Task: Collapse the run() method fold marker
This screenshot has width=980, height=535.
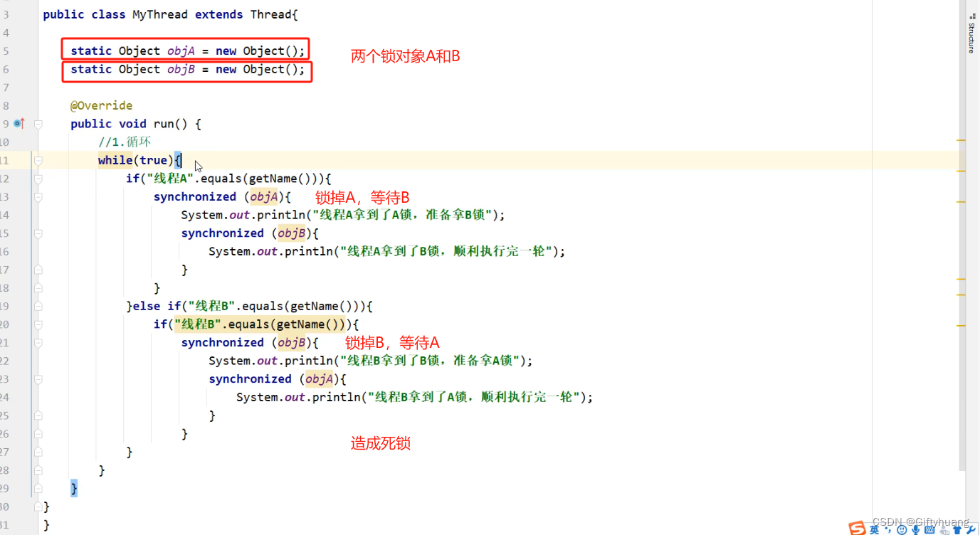Action: pyautogui.click(x=38, y=124)
